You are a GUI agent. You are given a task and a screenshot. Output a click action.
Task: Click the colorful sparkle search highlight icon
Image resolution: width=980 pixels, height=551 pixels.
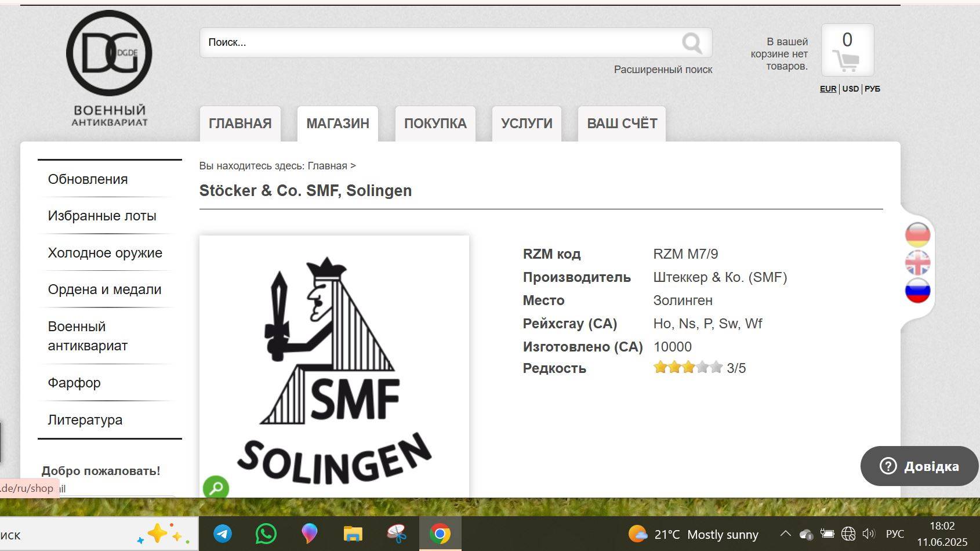[163, 534]
